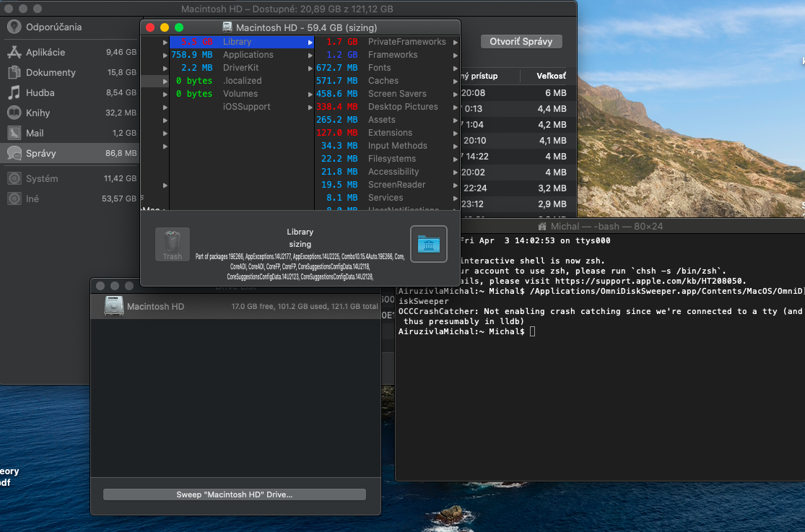The width and height of the screenshot is (805, 532).
Task: Click the Iné icon in the storage sidebar
Action: coord(14,199)
